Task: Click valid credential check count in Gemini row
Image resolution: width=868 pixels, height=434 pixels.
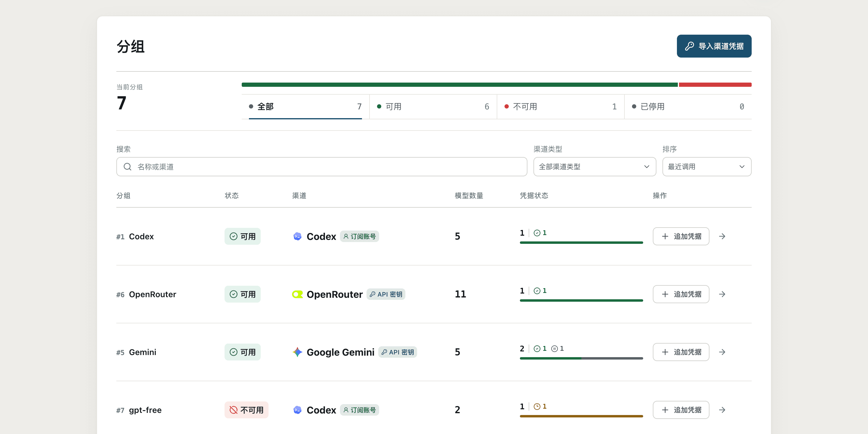Action: point(540,349)
